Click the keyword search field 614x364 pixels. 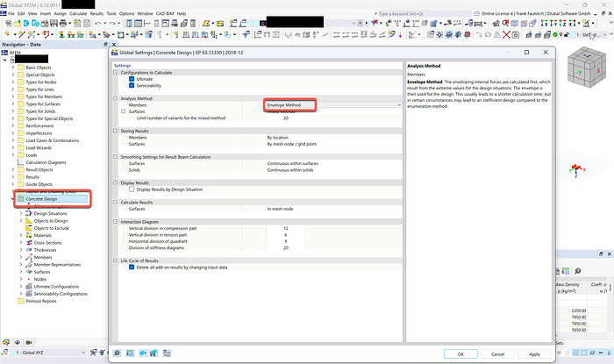[412, 14]
